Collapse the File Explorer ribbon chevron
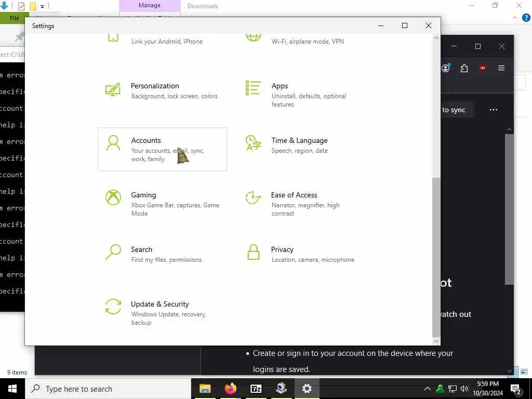The width and height of the screenshot is (532, 399). point(515,18)
